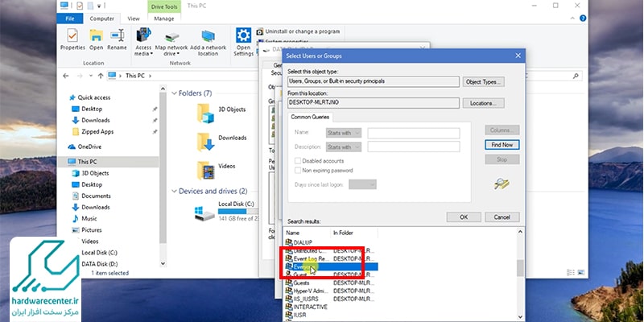
Task: Select the Drive Tools contextual tab
Action: 164,6
